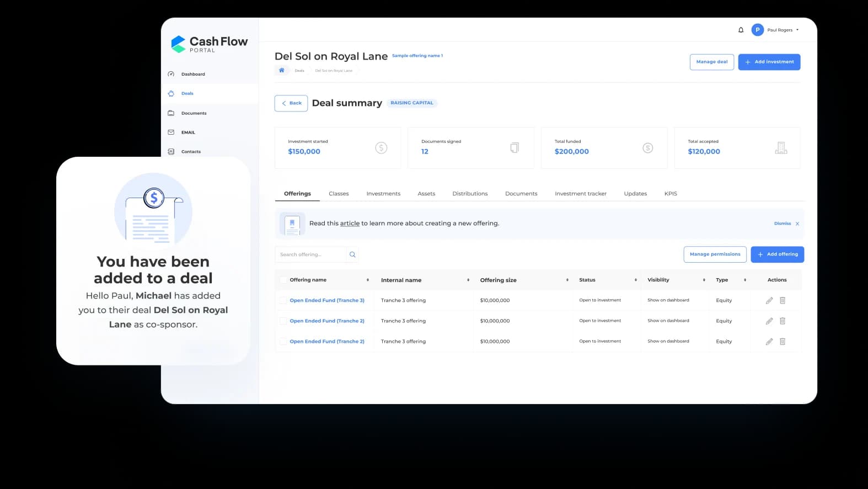Image resolution: width=868 pixels, height=489 pixels.
Task: Click the Add investment button
Action: (x=769, y=62)
